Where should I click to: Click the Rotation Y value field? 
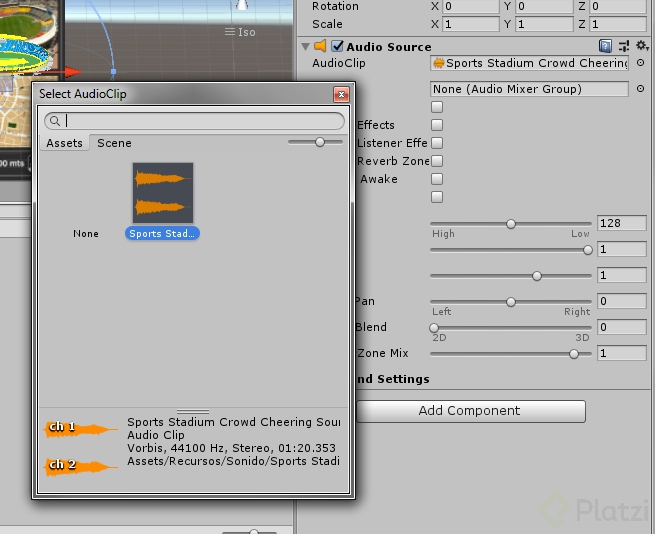(x=544, y=6)
